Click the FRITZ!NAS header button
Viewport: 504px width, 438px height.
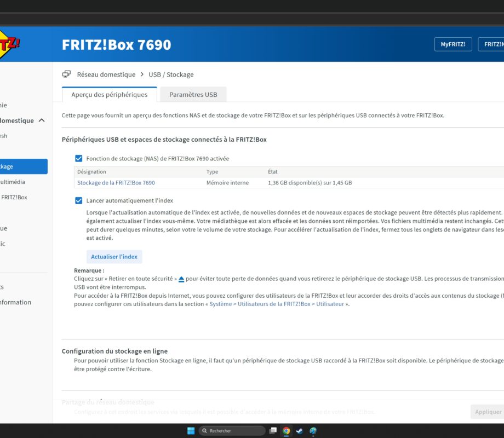(x=491, y=44)
